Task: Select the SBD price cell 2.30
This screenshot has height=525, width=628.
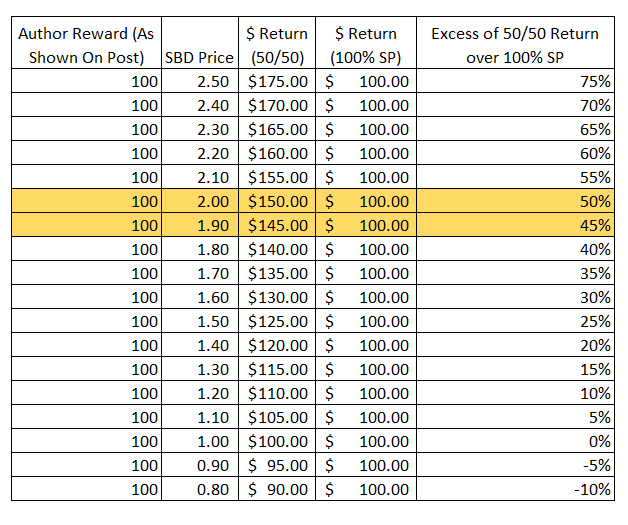Action: click(200, 129)
